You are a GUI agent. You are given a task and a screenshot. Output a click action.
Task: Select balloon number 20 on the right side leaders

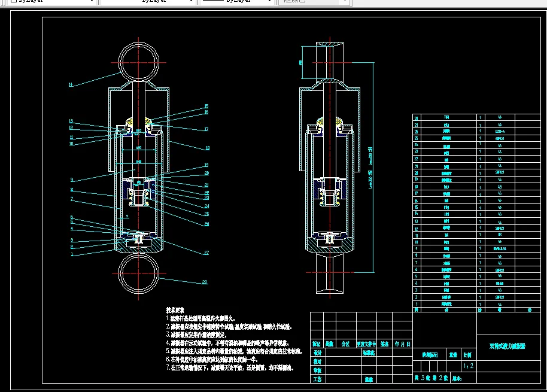(x=206, y=174)
